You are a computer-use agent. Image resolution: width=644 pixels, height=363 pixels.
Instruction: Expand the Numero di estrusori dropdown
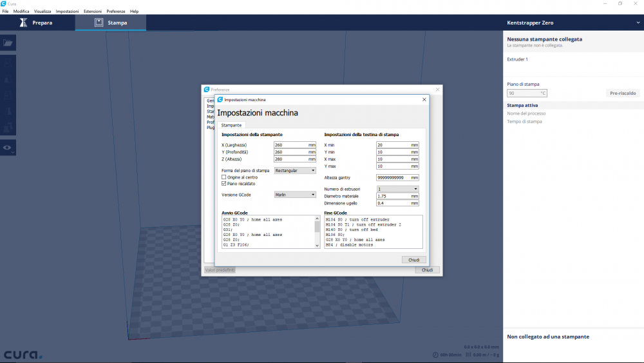click(397, 189)
